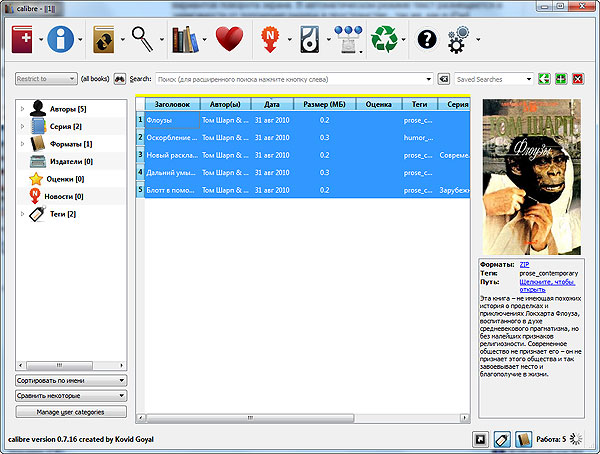Viewport: 600px width, 454px height.
Task: Toggle the cover browser in status bar
Action: coord(480,438)
